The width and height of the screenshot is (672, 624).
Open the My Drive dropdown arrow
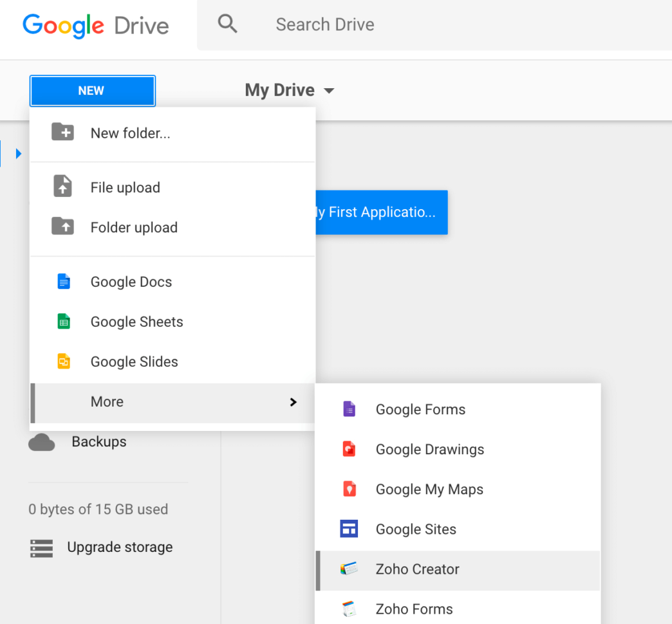click(x=329, y=91)
